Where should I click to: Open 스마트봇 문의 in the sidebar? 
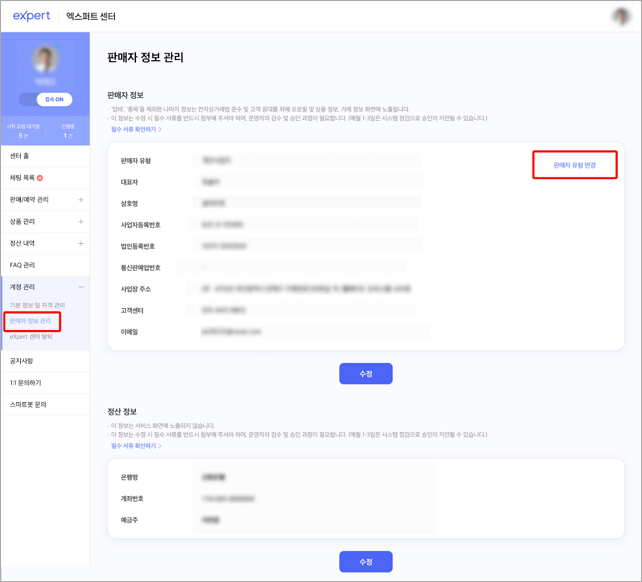[27, 404]
